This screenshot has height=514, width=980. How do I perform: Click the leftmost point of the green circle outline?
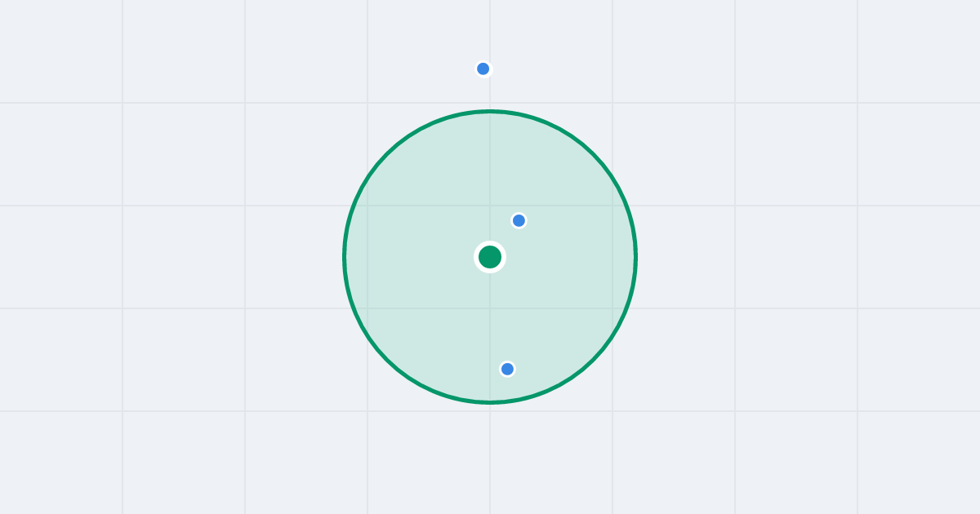point(345,257)
